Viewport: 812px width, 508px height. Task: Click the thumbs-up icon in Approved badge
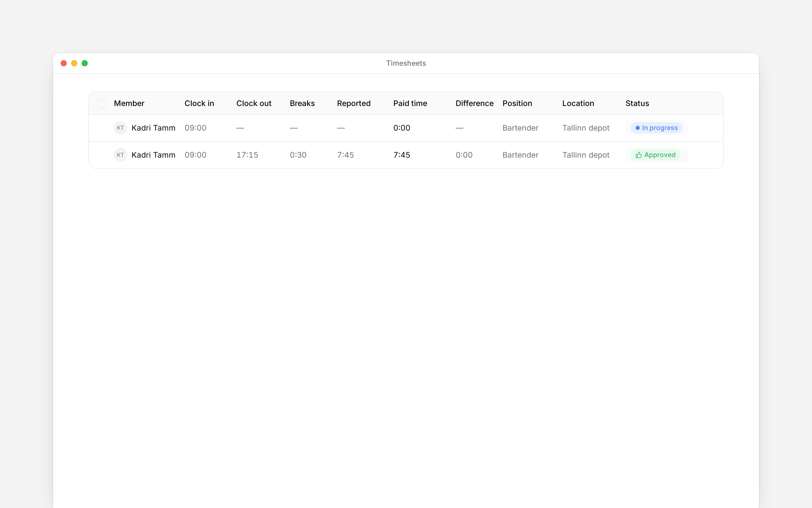[639, 155]
